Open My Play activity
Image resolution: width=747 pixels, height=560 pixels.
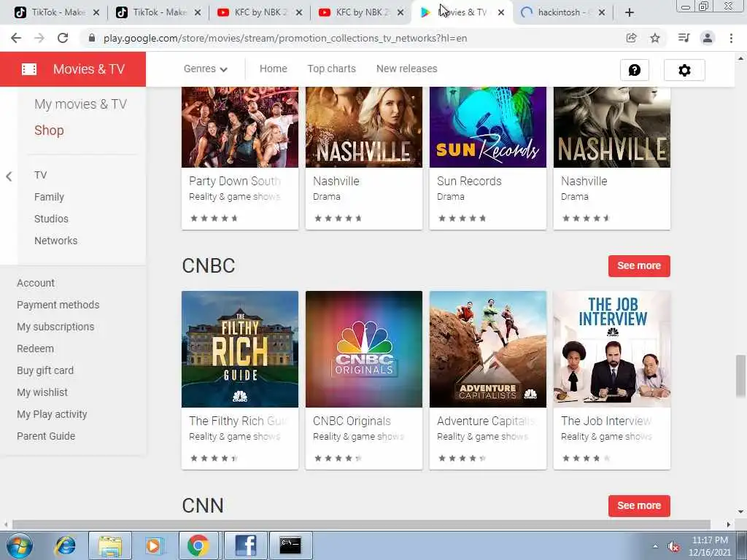tap(52, 414)
